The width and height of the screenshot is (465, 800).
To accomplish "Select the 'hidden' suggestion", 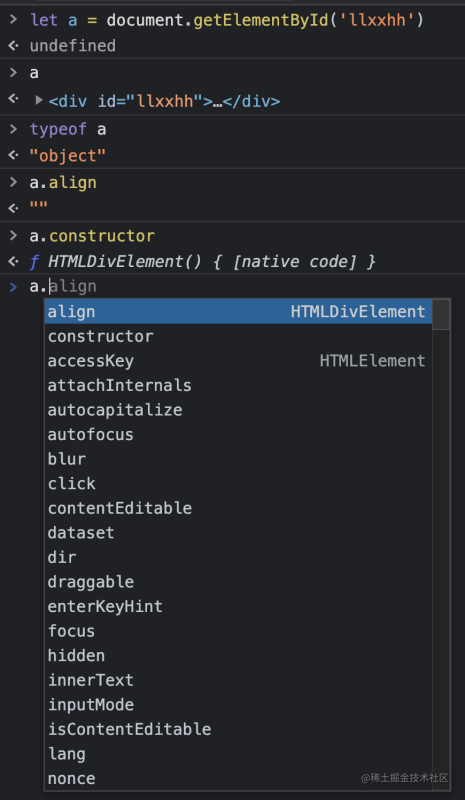I will [x=238, y=655].
